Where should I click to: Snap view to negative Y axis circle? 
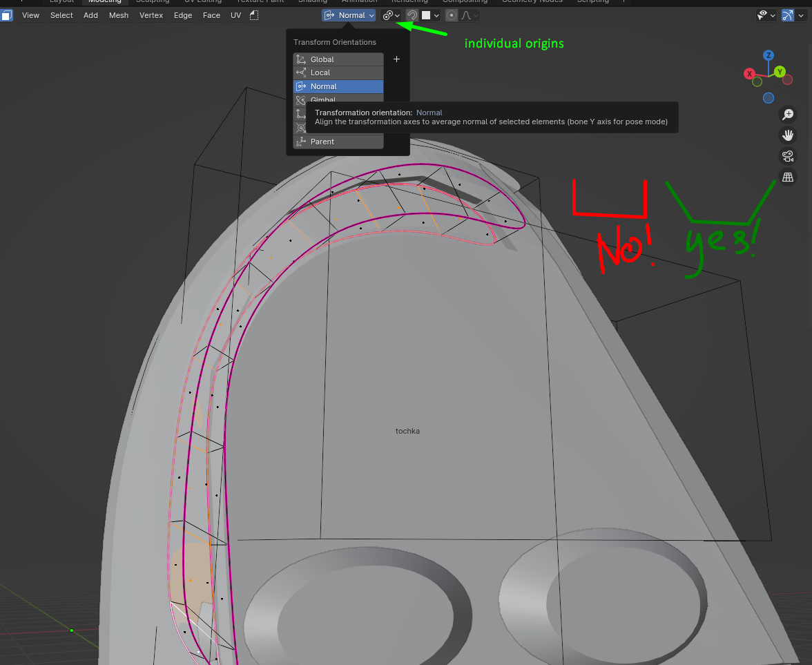(757, 81)
